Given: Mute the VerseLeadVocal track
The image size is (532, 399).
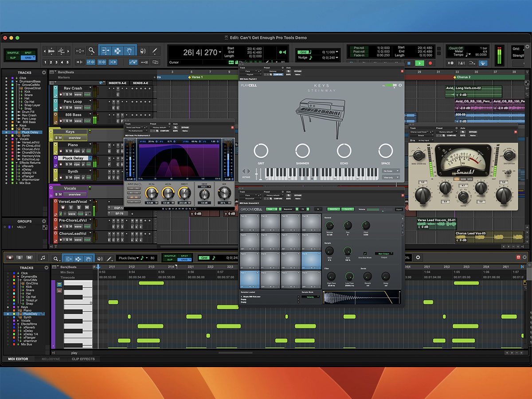Looking at the screenshot, I should pos(87,207).
